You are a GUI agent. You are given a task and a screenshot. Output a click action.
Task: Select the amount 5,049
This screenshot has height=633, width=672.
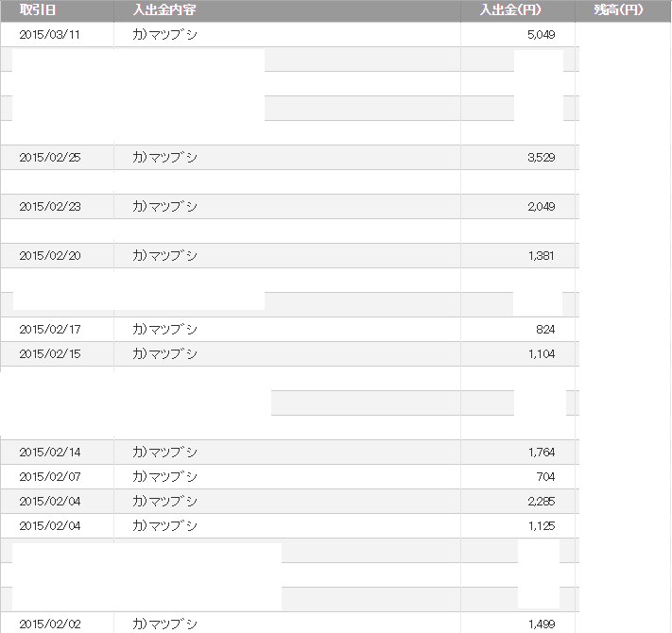542,35
